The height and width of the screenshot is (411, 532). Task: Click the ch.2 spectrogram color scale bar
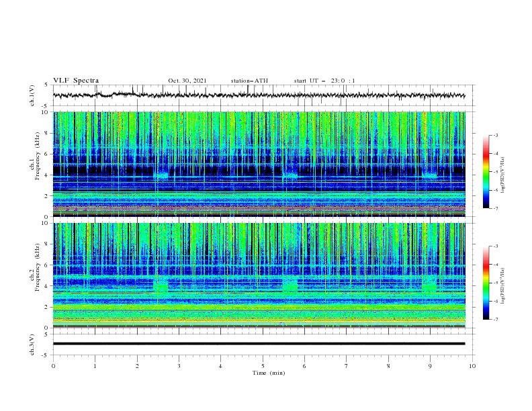pos(486,283)
